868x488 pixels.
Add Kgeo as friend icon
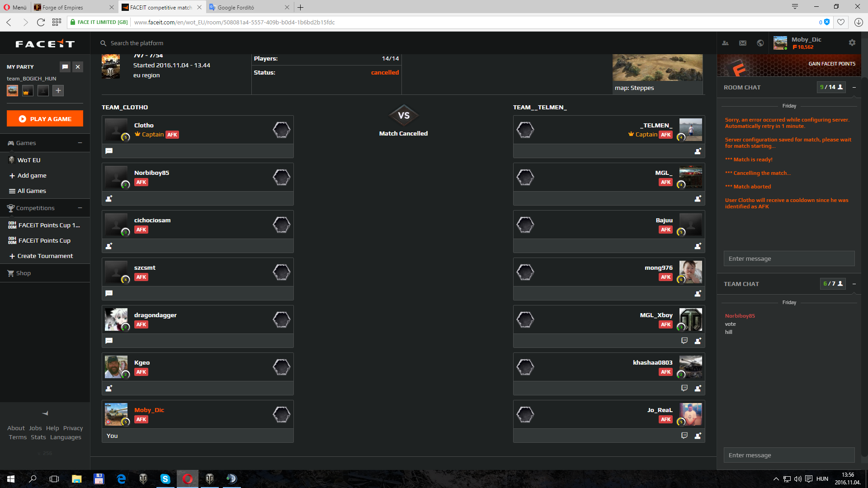click(109, 388)
